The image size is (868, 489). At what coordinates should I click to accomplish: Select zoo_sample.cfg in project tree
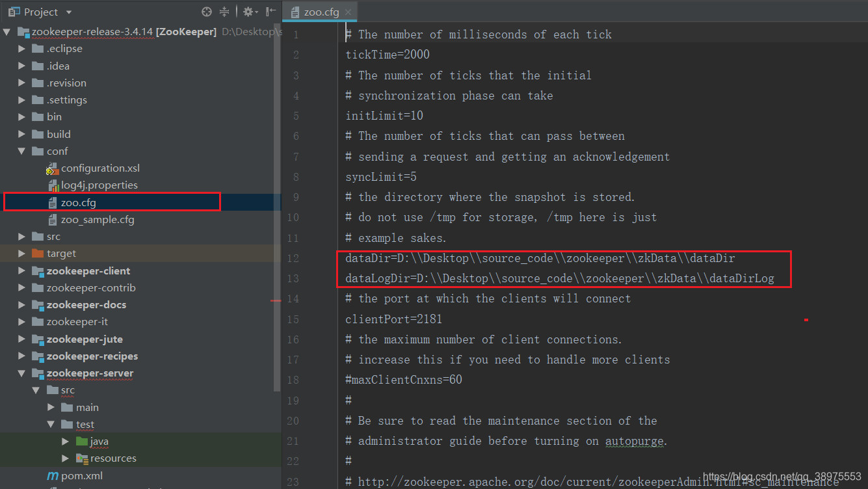coord(98,220)
